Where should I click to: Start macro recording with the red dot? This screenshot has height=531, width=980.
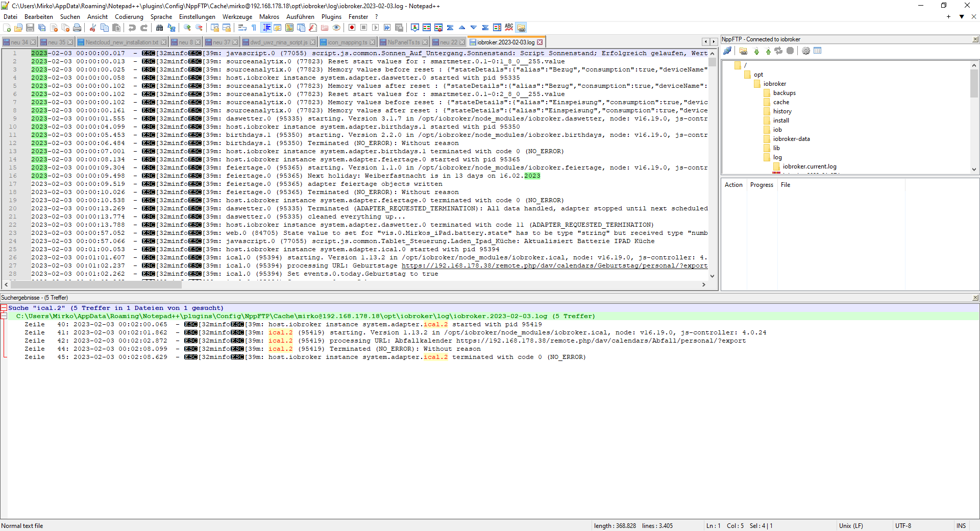tap(352, 28)
